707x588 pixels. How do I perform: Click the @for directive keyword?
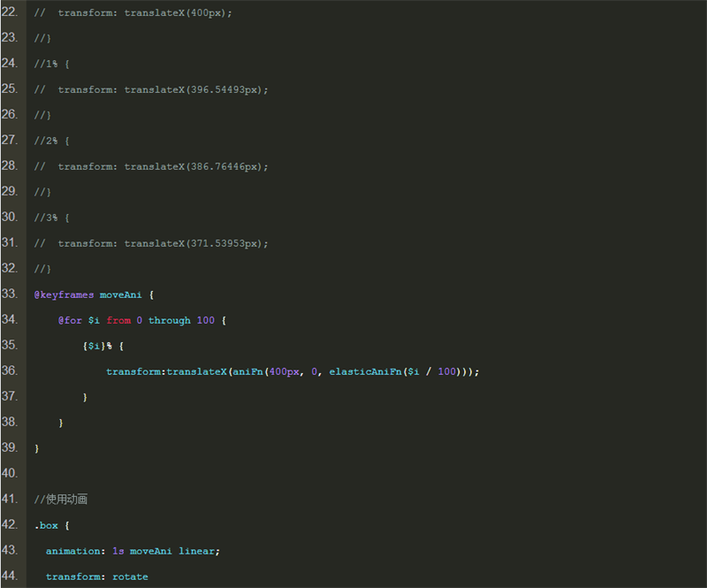point(70,320)
